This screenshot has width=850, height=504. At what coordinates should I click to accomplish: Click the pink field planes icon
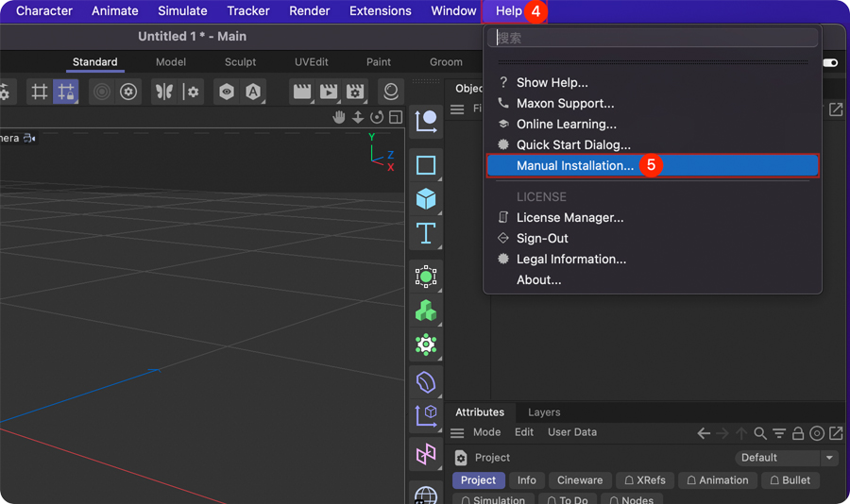pyautogui.click(x=426, y=454)
